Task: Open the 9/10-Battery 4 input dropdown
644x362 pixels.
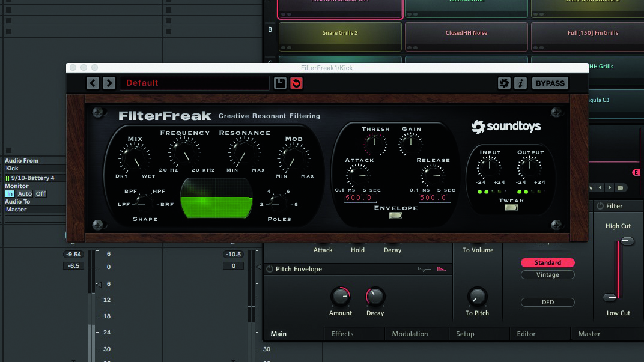Action: point(35,178)
